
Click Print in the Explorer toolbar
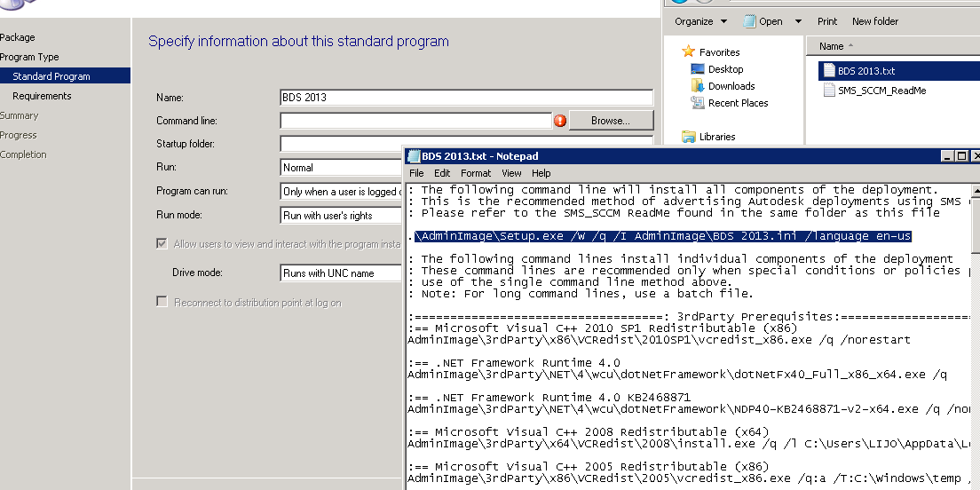pos(827,21)
